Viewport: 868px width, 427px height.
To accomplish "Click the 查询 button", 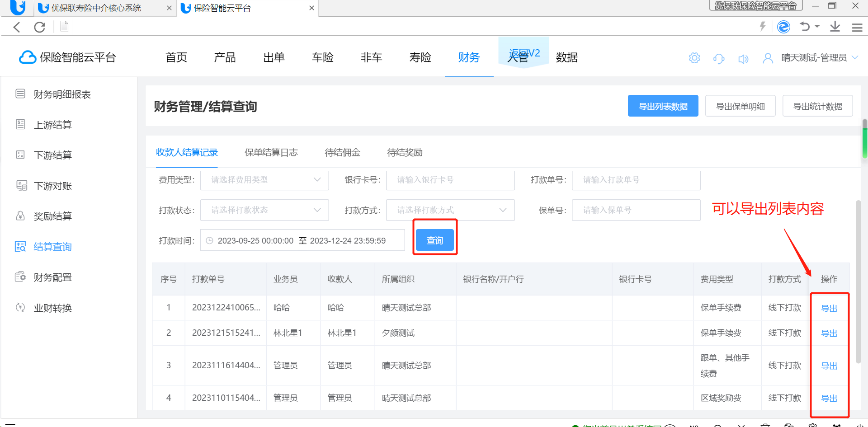I will pyautogui.click(x=435, y=240).
